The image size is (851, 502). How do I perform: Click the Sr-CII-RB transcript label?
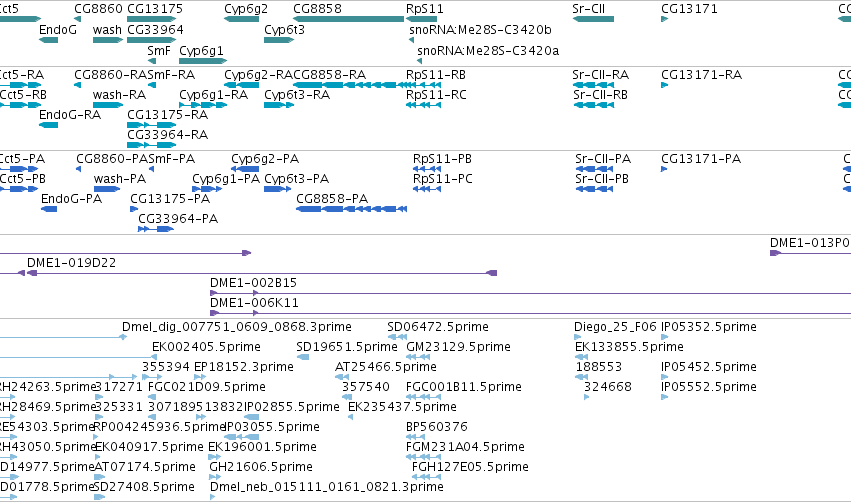[600, 95]
